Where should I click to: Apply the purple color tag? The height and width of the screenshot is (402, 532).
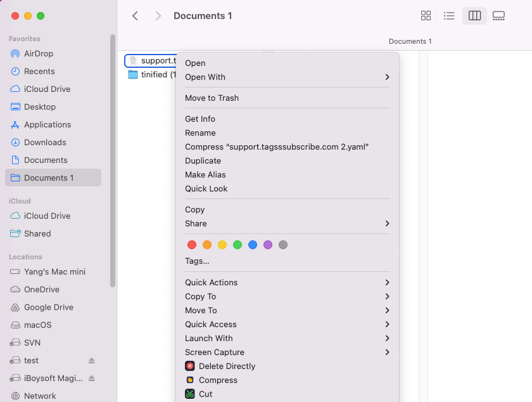tap(268, 245)
